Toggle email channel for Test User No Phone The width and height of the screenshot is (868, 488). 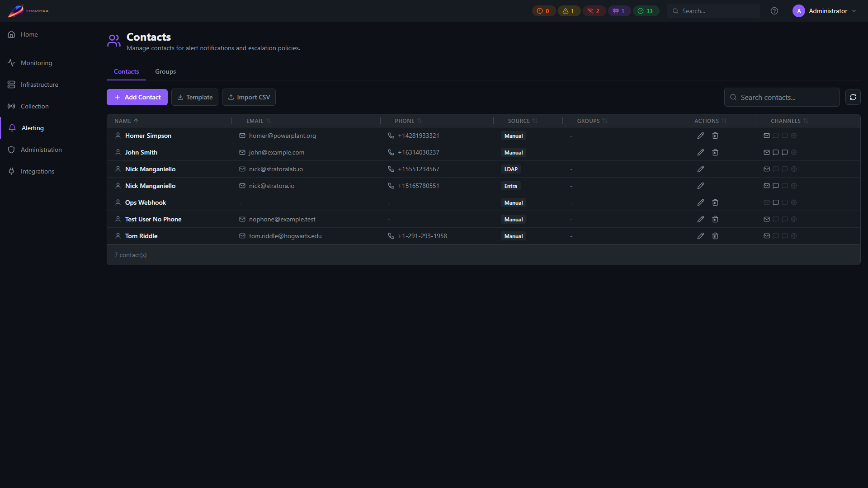pyautogui.click(x=767, y=219)
